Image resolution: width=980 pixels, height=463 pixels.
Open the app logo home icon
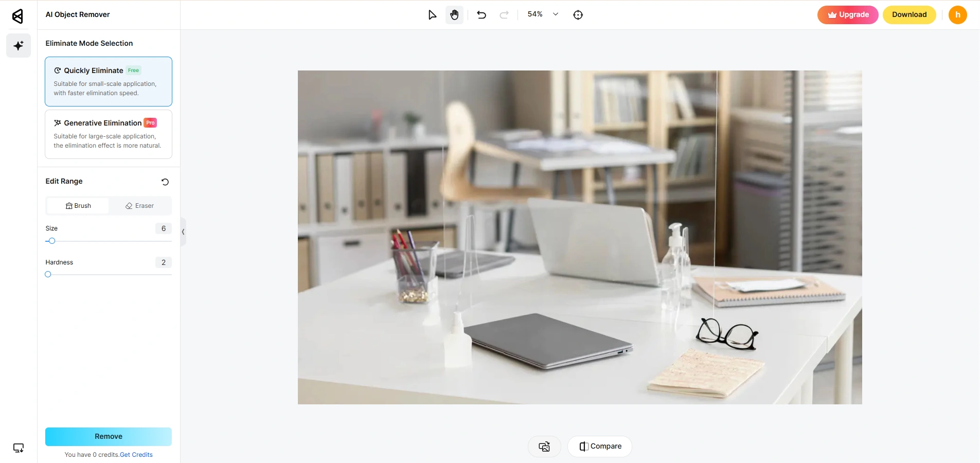point(18,16)
